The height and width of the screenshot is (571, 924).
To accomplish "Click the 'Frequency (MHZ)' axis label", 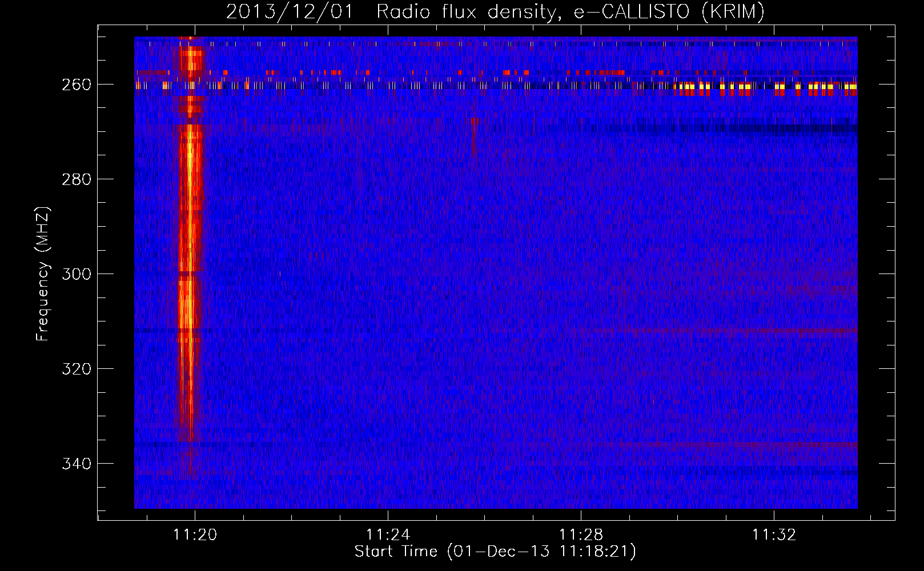I will coord(43,274).
